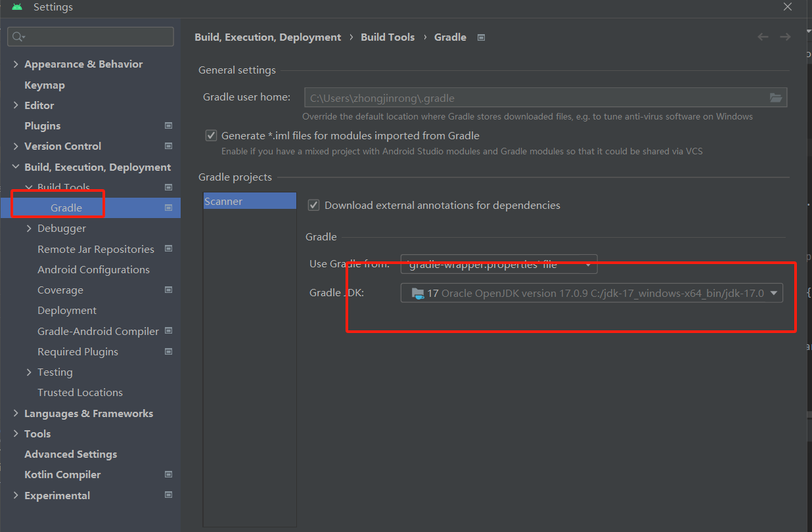
Task: Click the JDK folder icon in Gradle JDK field
Action: tap(418, 294)
